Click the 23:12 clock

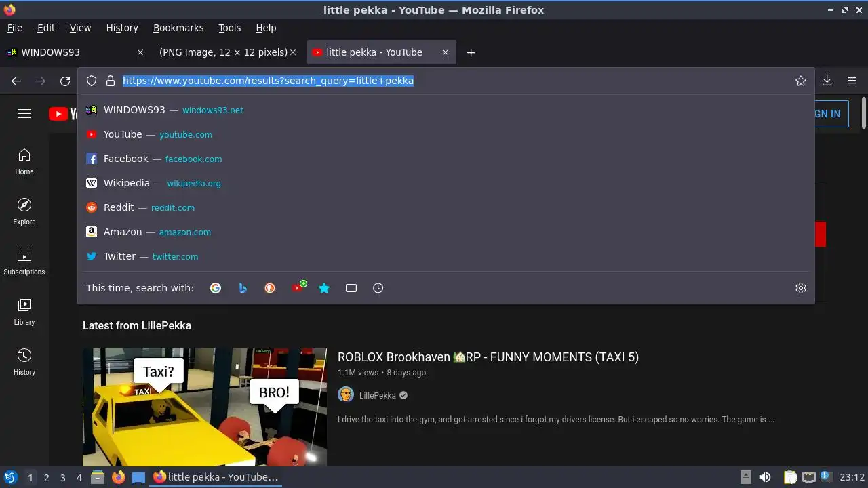pyautogui.click(x=852, y=477)
